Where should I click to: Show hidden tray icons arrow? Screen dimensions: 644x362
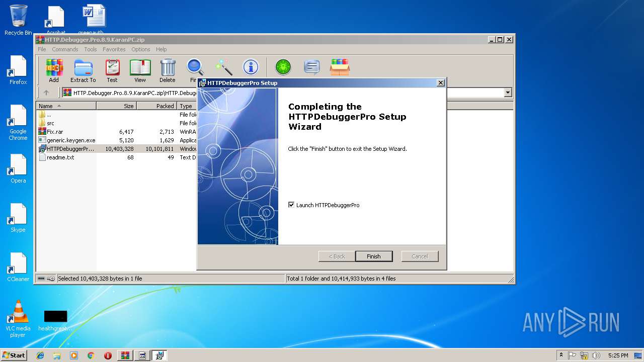coord(561,355)
